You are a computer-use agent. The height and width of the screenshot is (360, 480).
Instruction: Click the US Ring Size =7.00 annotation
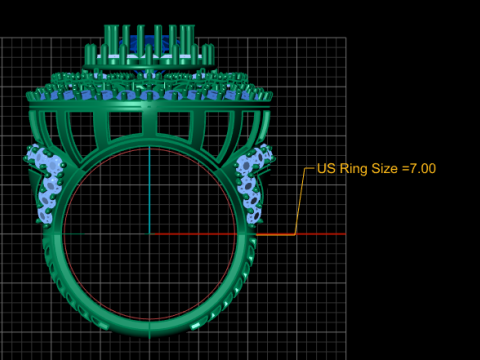point(376,169)
